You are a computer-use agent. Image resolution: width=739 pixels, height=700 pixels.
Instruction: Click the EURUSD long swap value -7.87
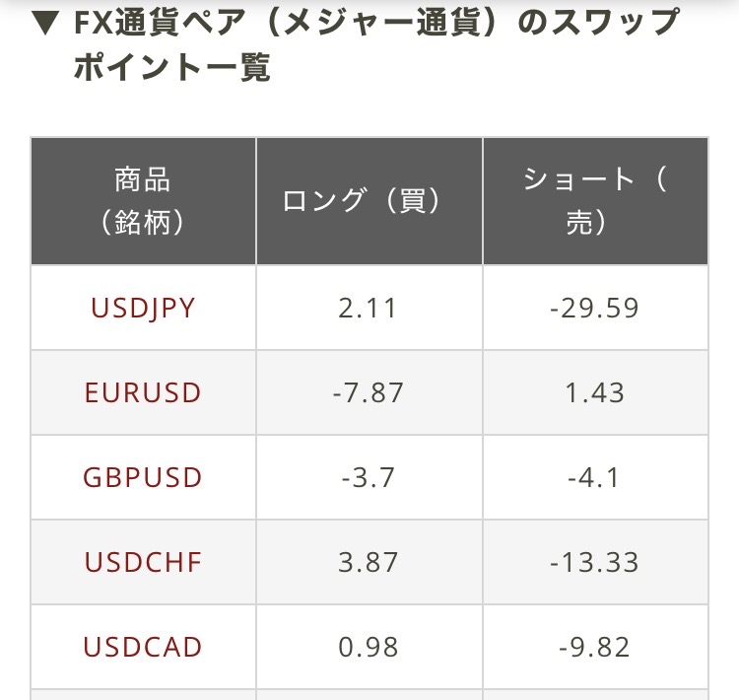369,393
